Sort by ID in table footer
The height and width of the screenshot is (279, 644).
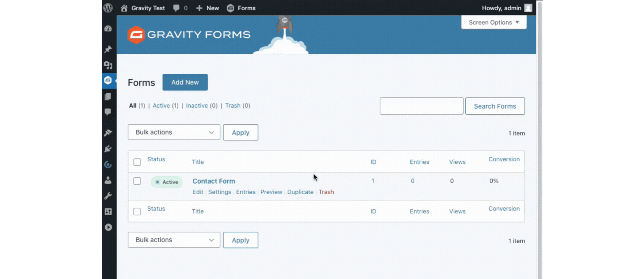[x=373, y=211]
